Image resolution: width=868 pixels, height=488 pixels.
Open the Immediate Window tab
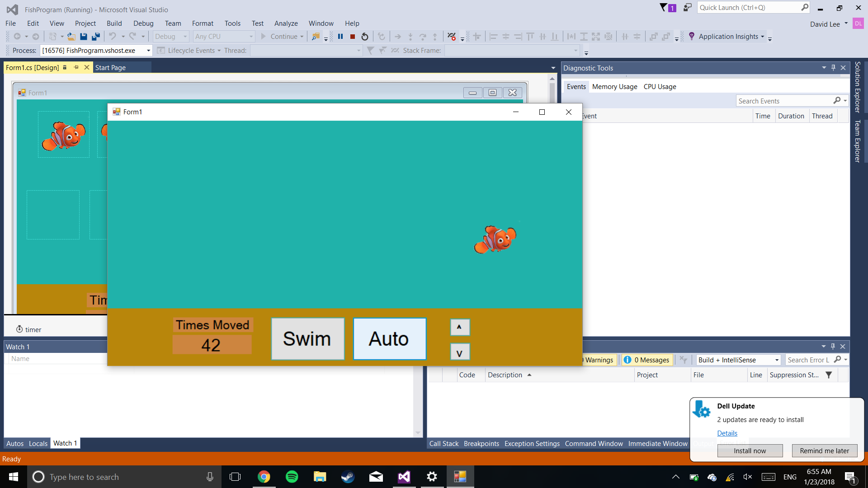[x=657, y=443]
